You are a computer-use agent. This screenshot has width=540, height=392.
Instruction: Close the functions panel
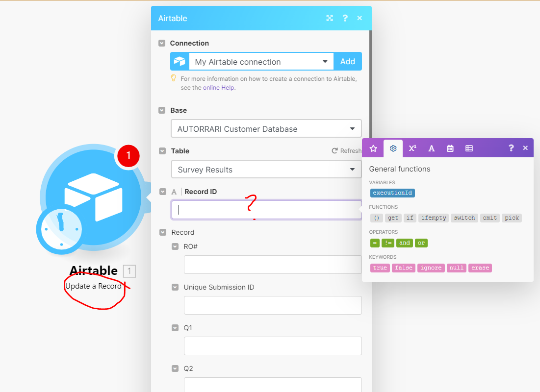click(x=525, y=148)
